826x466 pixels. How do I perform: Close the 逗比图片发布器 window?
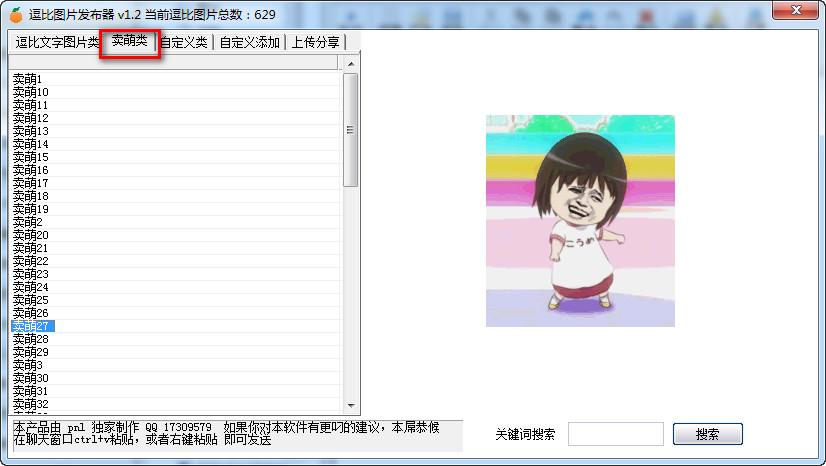click(795, 10)
